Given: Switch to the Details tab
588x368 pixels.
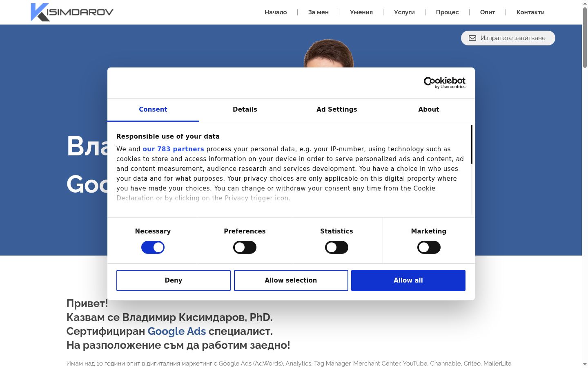Looking at the screenshot, I should pos(245,110).
